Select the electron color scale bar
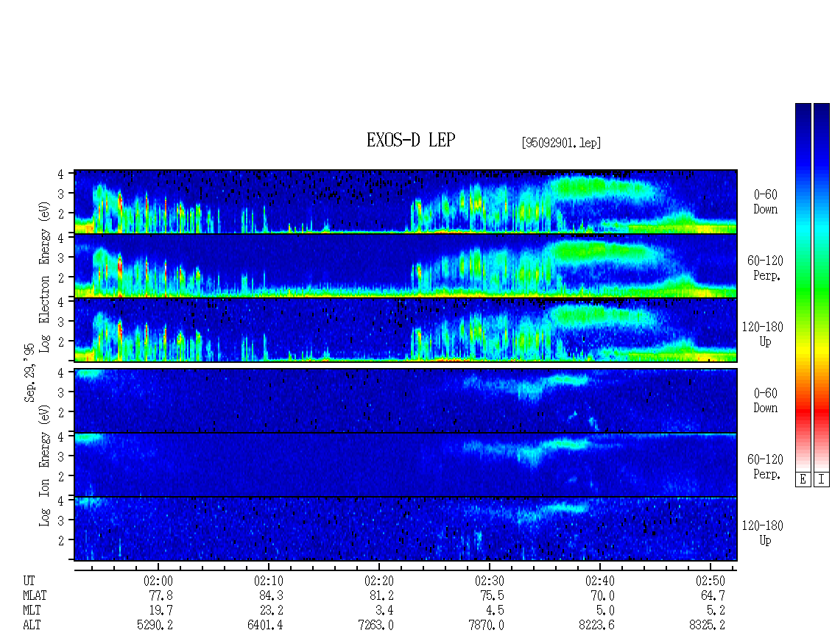This screenshot has height=644, width=832. click(803, 287)
